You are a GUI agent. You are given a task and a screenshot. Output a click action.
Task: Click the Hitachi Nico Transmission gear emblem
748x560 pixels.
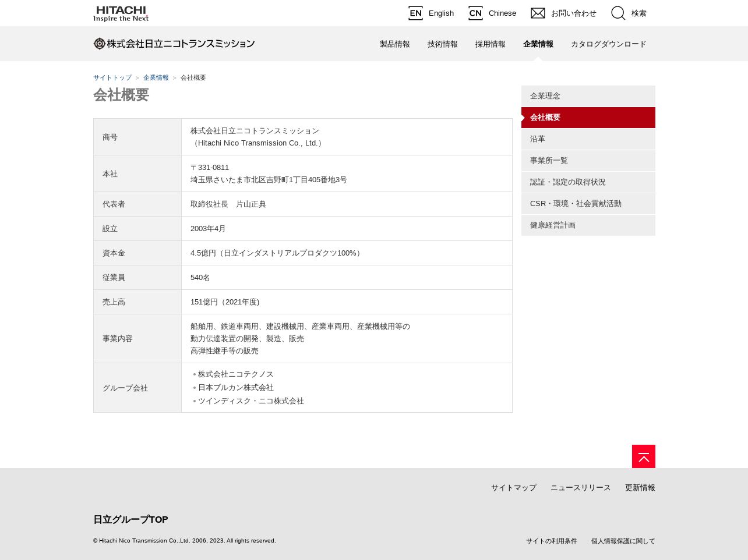(100, 44)
